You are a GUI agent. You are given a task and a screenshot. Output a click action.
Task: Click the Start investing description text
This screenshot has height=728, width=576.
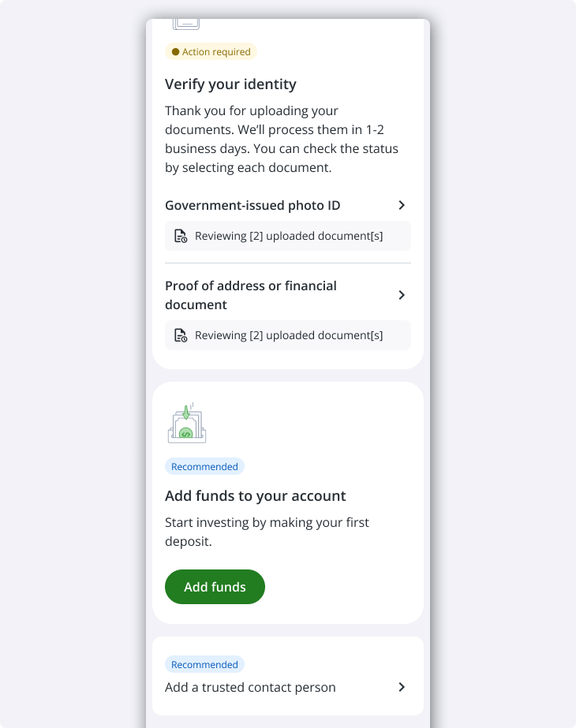(x=267, y=532)
